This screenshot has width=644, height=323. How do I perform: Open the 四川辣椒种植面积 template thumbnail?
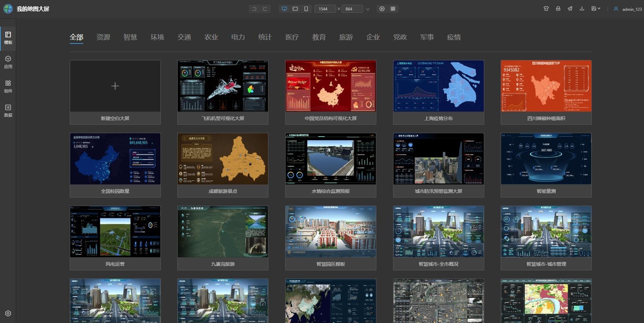pos(546,86)
